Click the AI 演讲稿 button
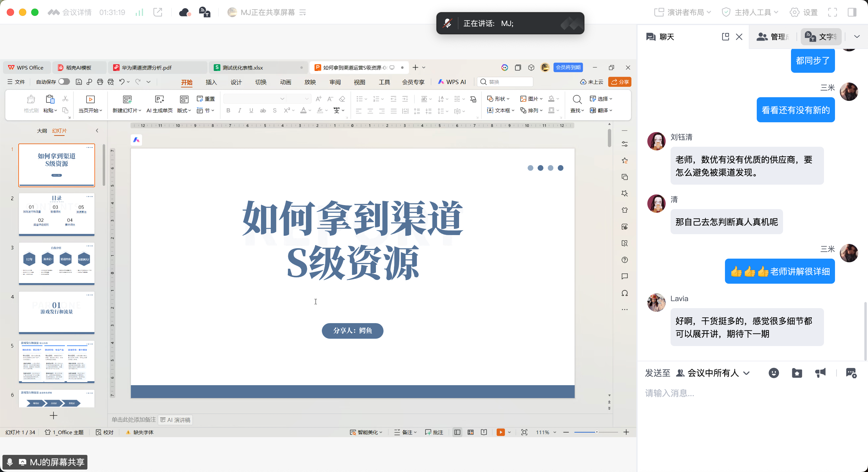 click(175, 420)
